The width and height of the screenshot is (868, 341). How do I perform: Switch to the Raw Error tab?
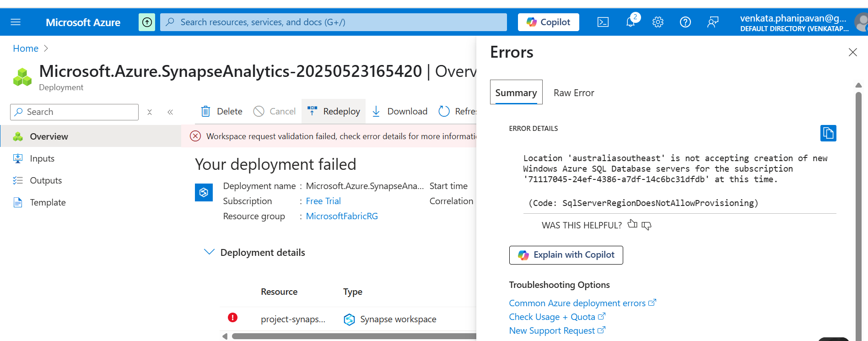click(x=574, y=93)
